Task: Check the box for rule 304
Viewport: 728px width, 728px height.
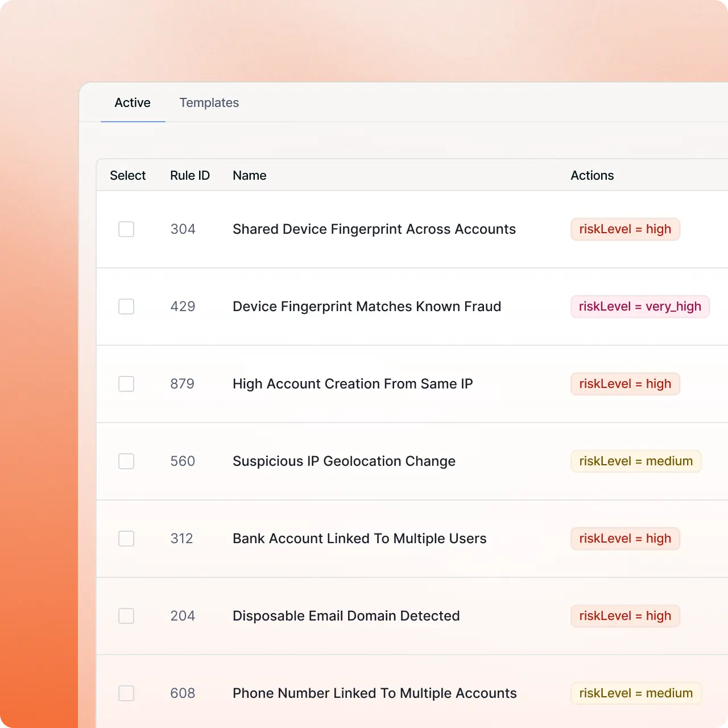Action: pyautogui.click(x=126, y=229)
